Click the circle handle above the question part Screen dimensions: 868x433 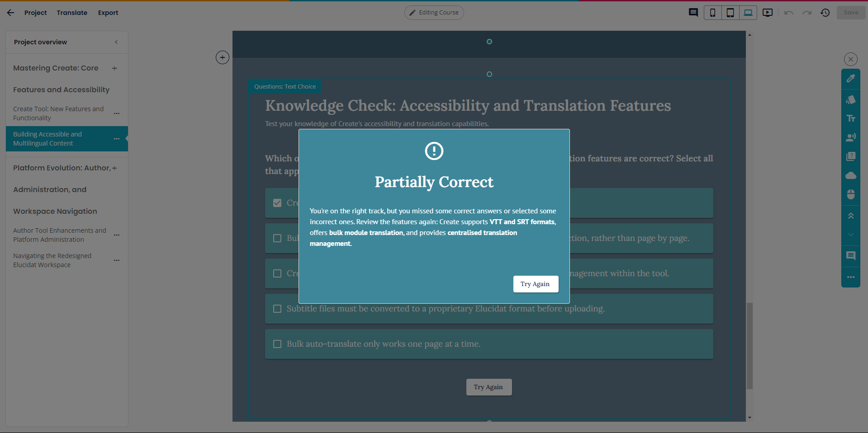[x=489, y=74]
